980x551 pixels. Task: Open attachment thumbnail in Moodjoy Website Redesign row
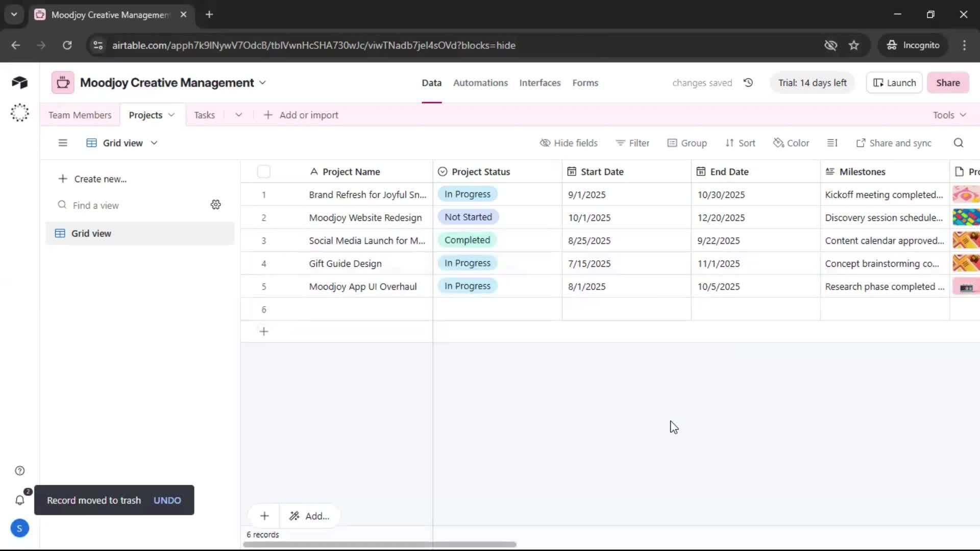pyautogui.click(x=966, y=218)
